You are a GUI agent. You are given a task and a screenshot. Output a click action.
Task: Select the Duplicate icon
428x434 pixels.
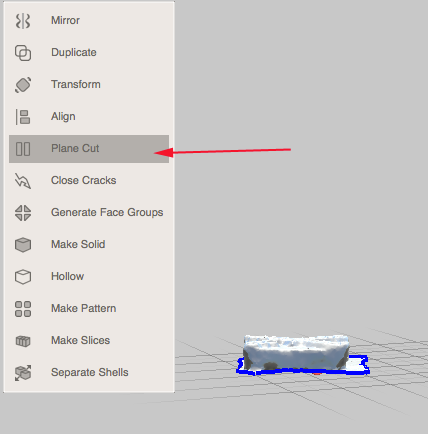point(23,53)
